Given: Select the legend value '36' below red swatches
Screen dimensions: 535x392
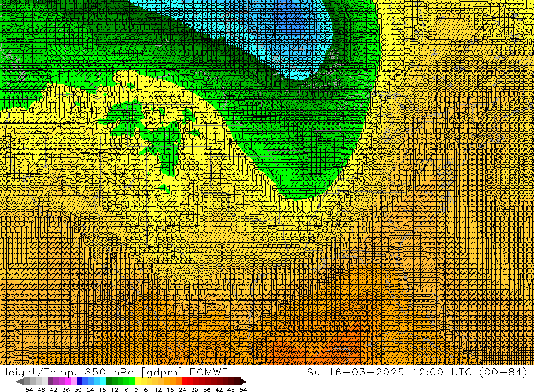Looking at the screenshot, I should (207, 390).
